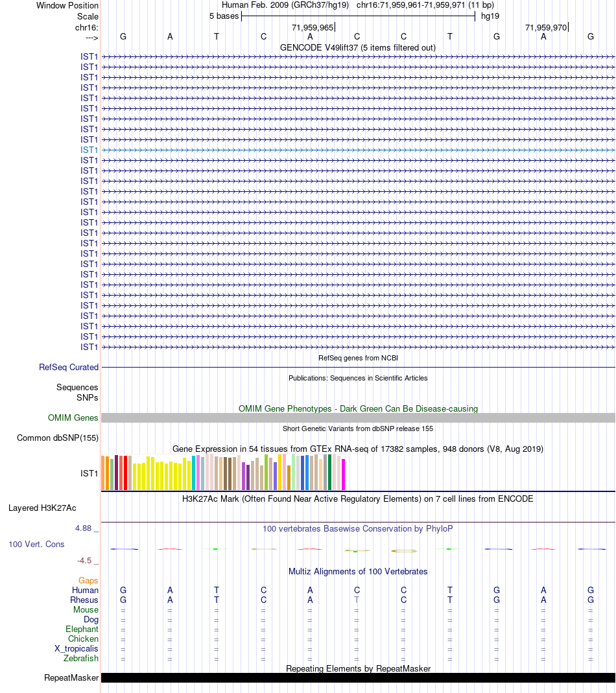Click base A beneath the 71,959,970 marker

pyautogui.click(x=543, y=37)
